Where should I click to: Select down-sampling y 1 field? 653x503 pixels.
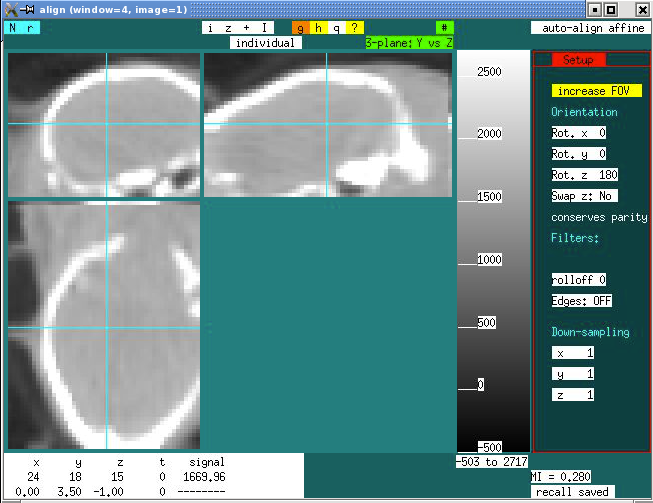(573, 374)
